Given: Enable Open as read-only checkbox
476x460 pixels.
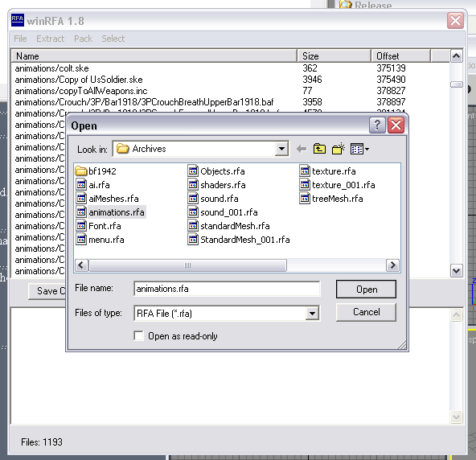Looking at the screenshot, I should click(139, 336).
